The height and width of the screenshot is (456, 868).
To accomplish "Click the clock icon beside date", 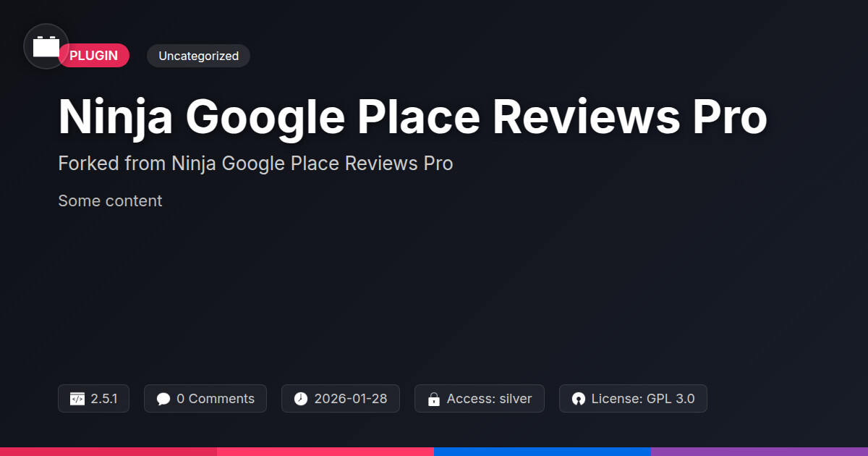I will pyautogui.click(x=301, y=399).
